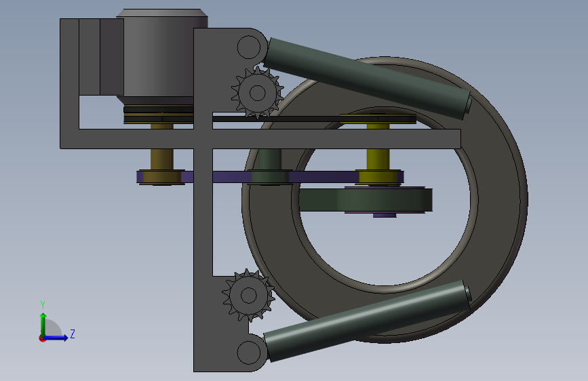This screenshot has width=588, height=381.
Task: Select the lower sprocket gear
Action: tap(248, 295)
